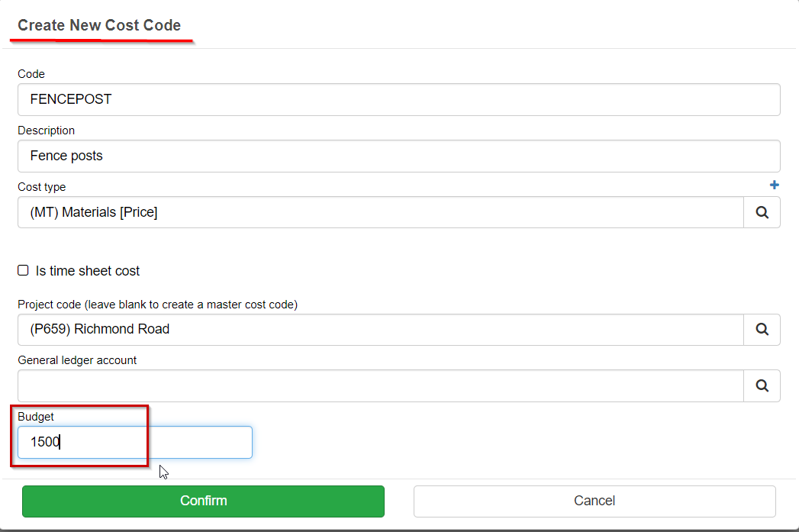Click the Project code search icon
Image resolution: width=799 pixels, height=532 pixels.
761,329
